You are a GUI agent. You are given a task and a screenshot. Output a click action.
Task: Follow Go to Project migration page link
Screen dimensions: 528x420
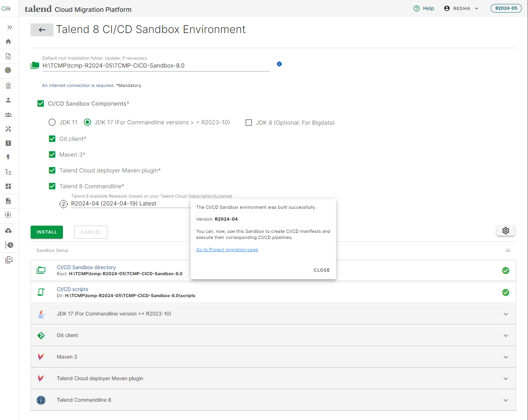pos(227,250)
